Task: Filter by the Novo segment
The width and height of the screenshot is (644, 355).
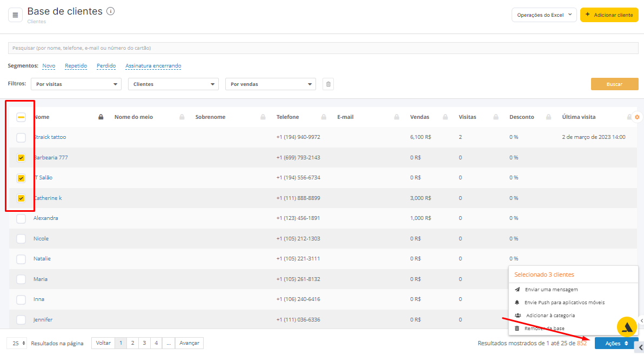Action: click(49, 66)
